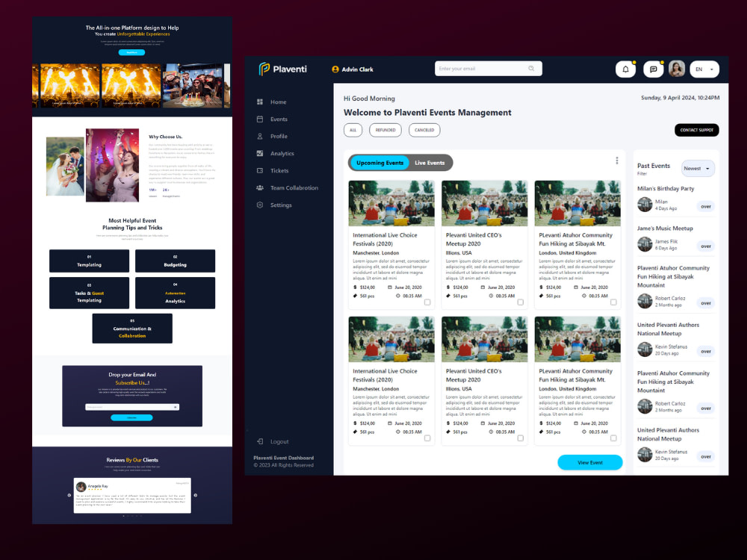Click the blue hero button on the landing page
This screenshot has height=560, width=747.
pyautogui.click(x=131, y=52)
